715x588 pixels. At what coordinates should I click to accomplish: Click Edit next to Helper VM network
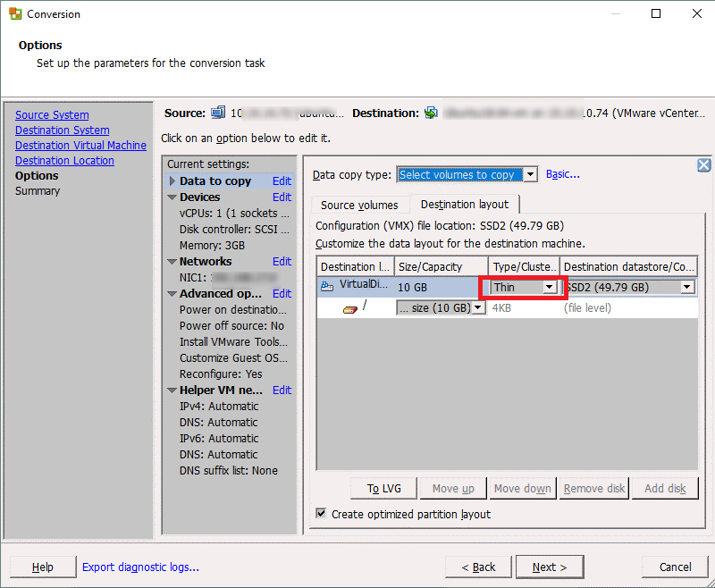pos(282,391)
